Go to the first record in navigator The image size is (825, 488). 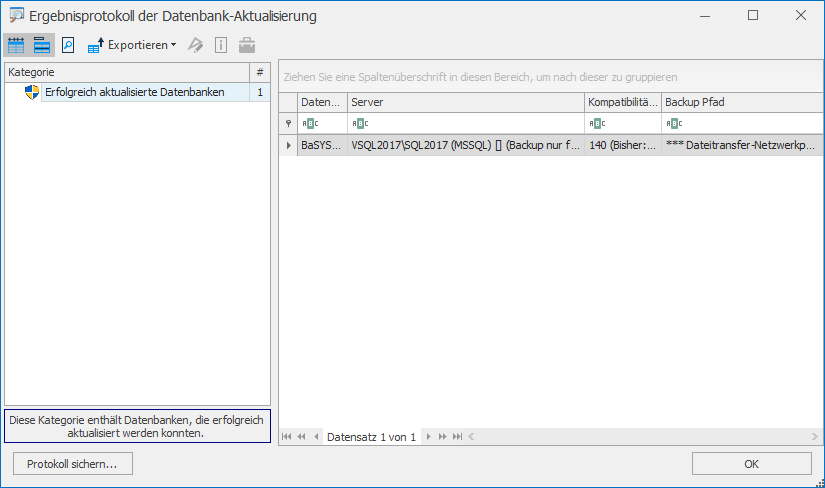(x=287, y=437)
